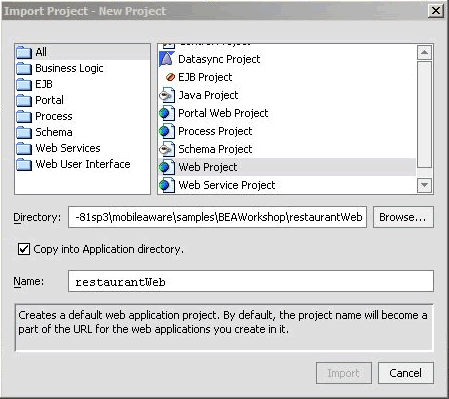Image resolution: width=449 pixels, height=399 pixels.
Task: Choose the EJB Project icon
Action: tap(170, 77)
